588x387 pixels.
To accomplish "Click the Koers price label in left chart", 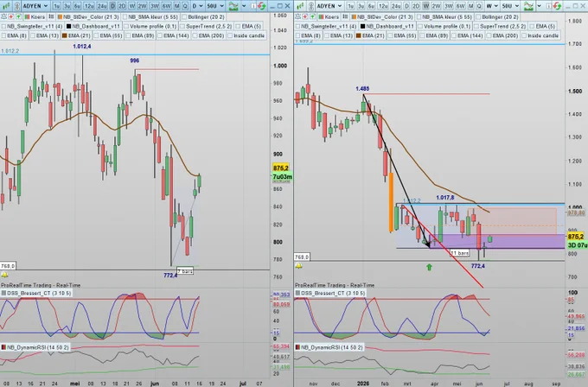I will click(37, 17).
